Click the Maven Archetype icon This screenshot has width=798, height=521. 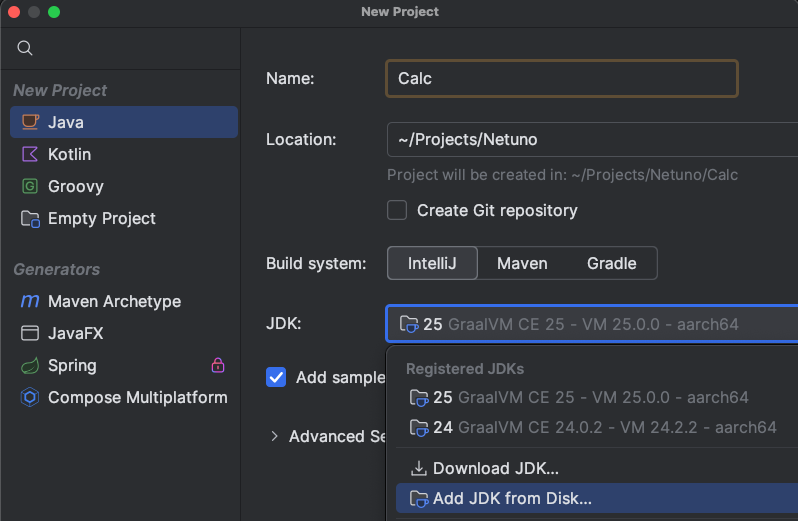tap(30, 301)
